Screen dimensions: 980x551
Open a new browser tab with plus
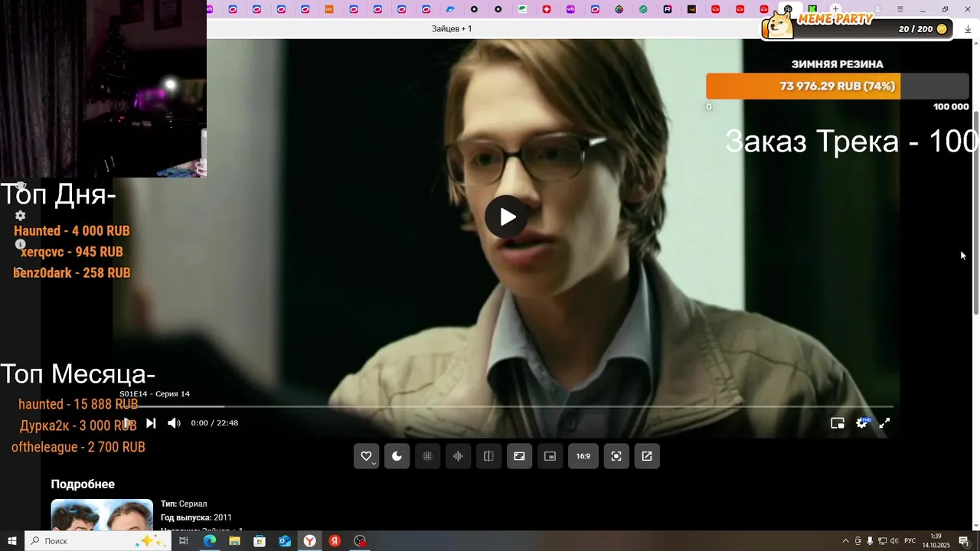pyautogui.click(x=835, y=9)
